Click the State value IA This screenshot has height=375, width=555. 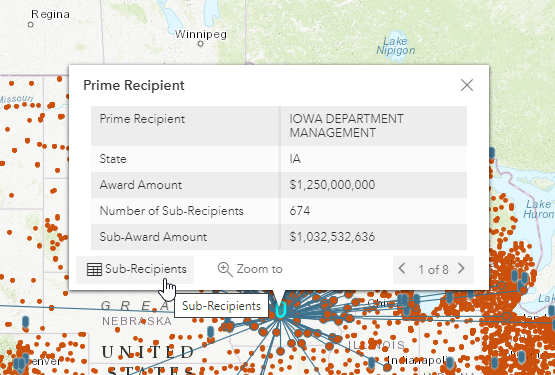[295, 159]
